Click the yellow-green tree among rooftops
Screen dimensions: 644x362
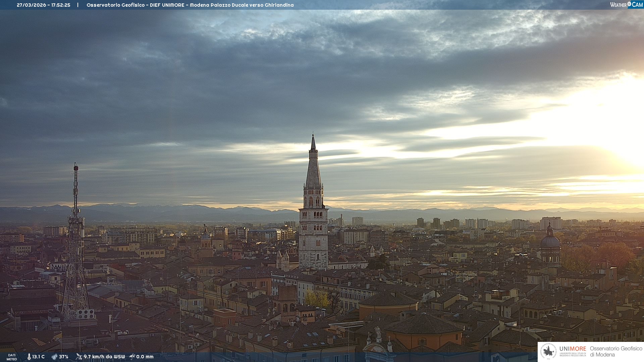pos(317,298)
